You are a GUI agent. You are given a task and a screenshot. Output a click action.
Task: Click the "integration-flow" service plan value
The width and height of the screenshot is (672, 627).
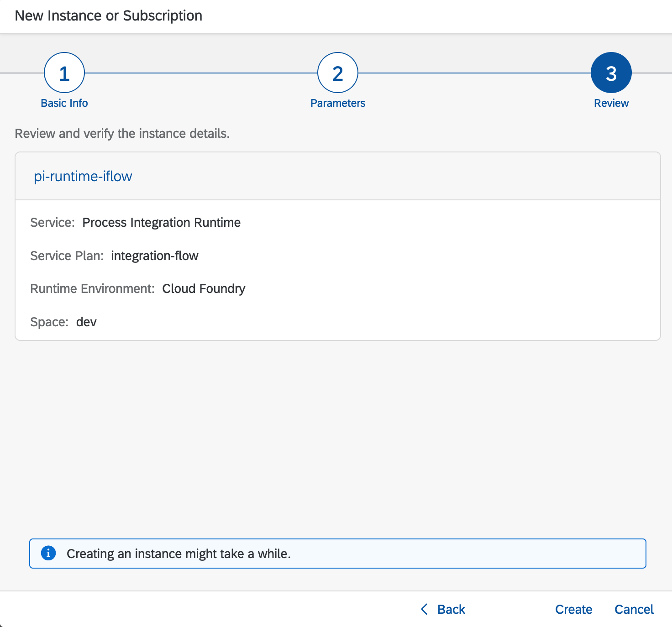click(x=155, y=256)
